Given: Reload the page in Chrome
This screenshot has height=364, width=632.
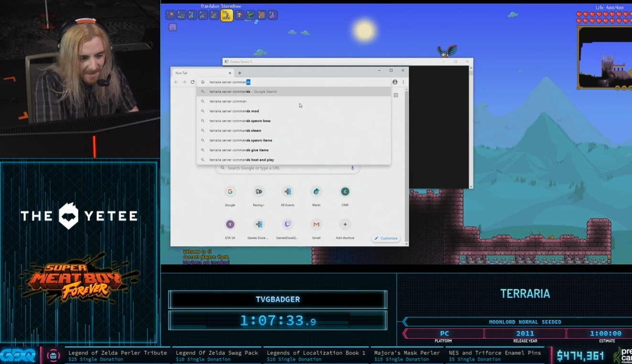Looking at the screenshot, I should tap(192, 82).
